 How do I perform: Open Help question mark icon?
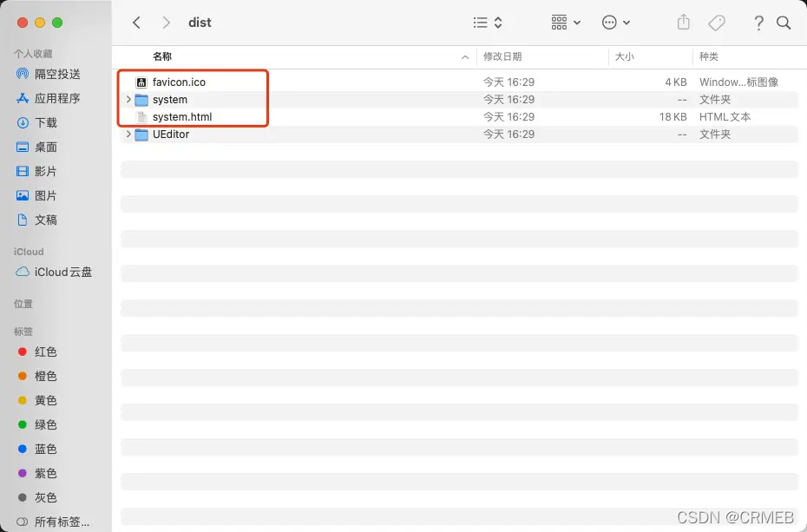758,23
